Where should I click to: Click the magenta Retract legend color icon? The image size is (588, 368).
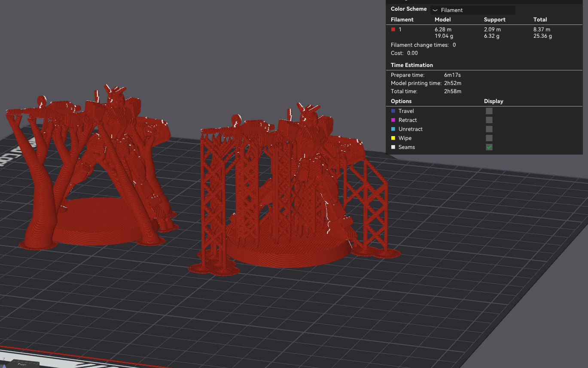click(x=393, y=120)
